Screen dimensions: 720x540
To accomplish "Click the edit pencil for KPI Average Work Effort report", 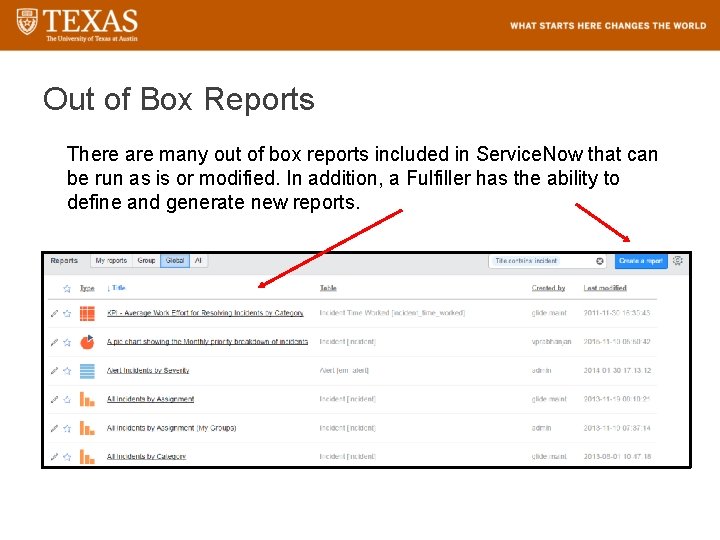I will (54, 314).
